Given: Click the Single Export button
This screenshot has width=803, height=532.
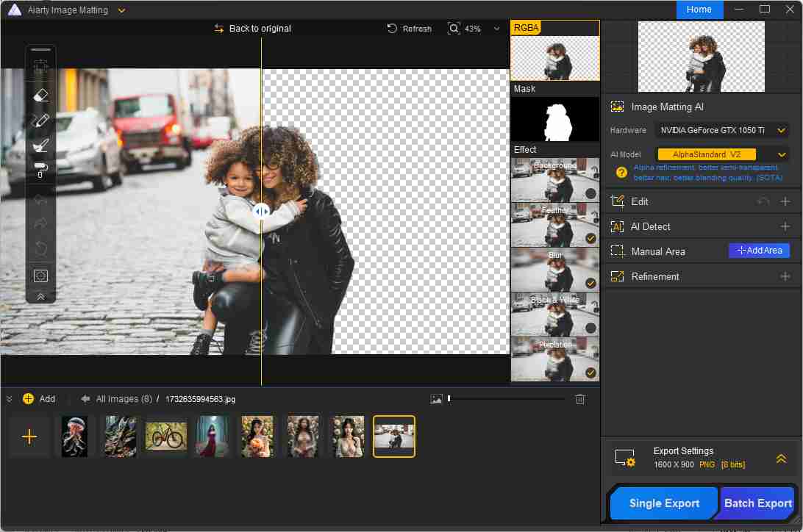Looking at the screenshot, I should 664,503.
